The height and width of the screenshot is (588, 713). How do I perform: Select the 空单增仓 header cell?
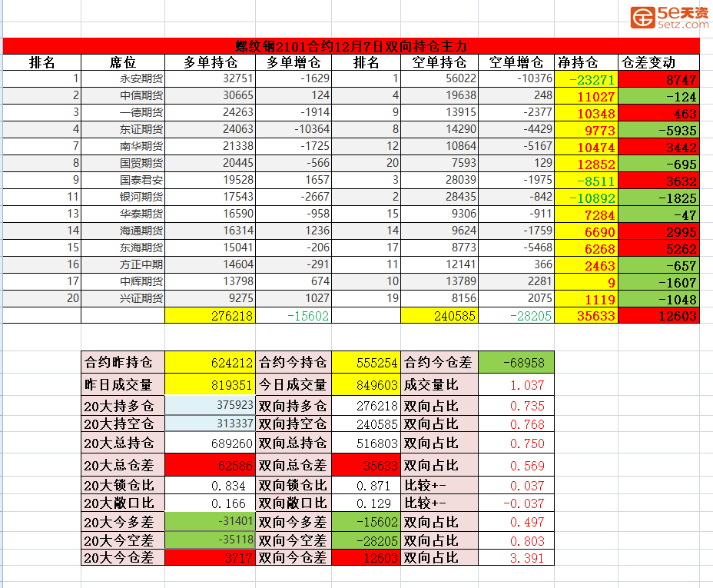(x=516, y=62)
